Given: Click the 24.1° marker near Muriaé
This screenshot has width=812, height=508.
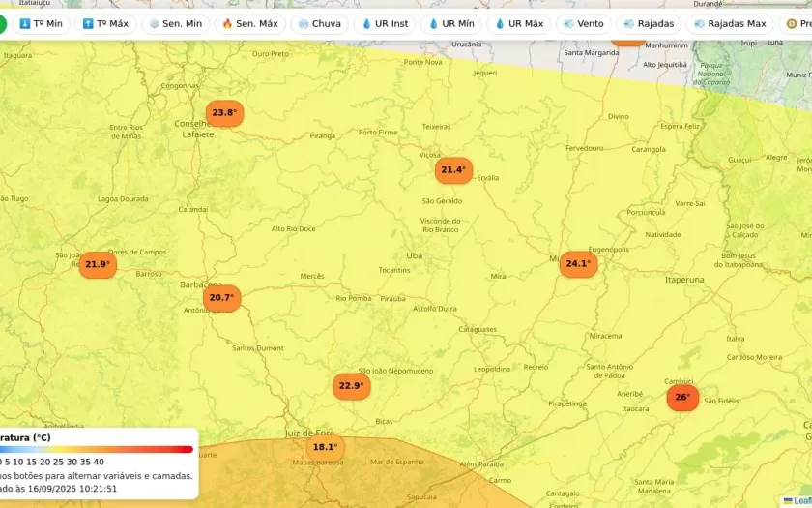Looking at the screenshot, I should click(x=578, y=264).
